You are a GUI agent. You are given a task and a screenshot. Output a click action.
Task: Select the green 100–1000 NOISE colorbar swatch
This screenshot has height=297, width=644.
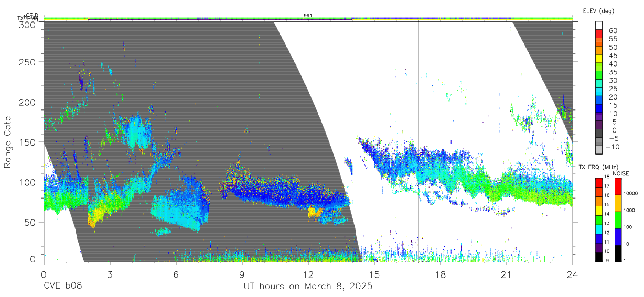618,220
